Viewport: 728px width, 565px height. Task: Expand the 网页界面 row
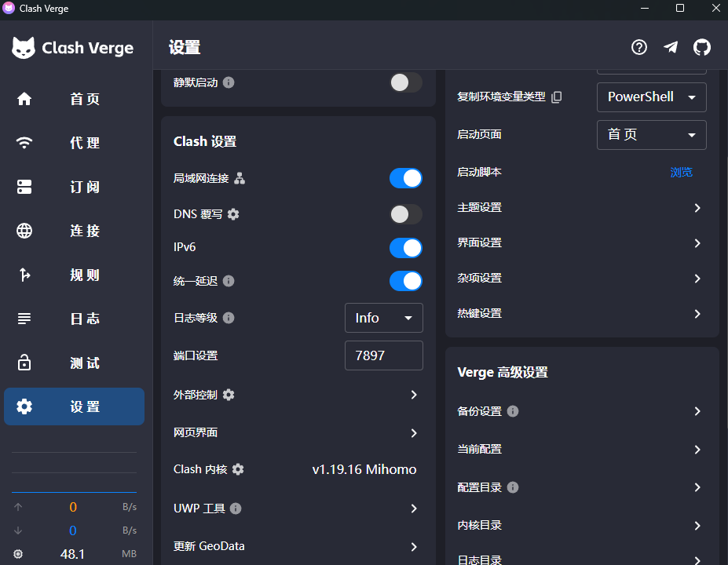[297, 433]
